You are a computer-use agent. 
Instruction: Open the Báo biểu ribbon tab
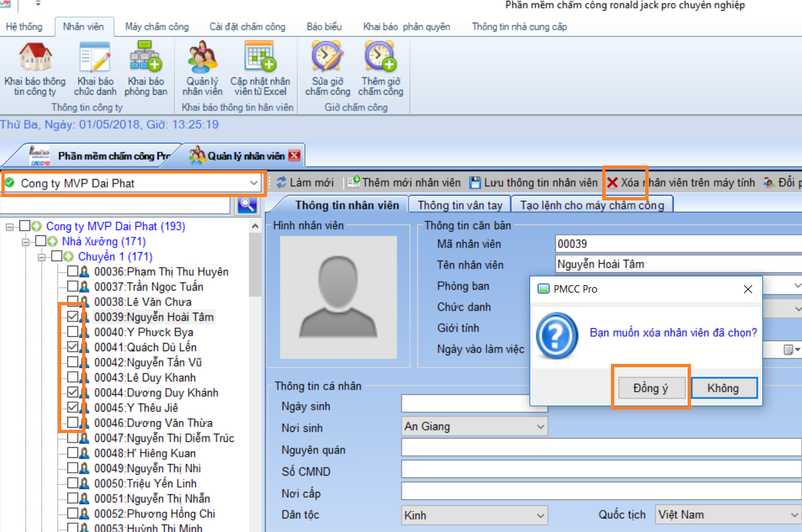tap(324, 27)
